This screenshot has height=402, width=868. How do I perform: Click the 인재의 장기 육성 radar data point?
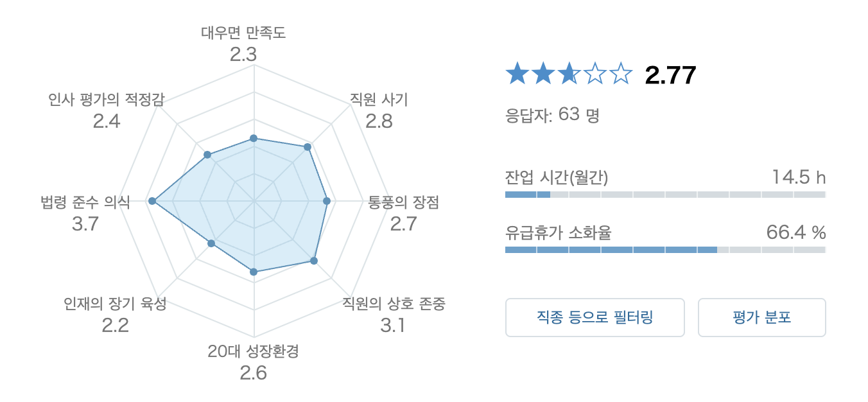pos(211,243)
